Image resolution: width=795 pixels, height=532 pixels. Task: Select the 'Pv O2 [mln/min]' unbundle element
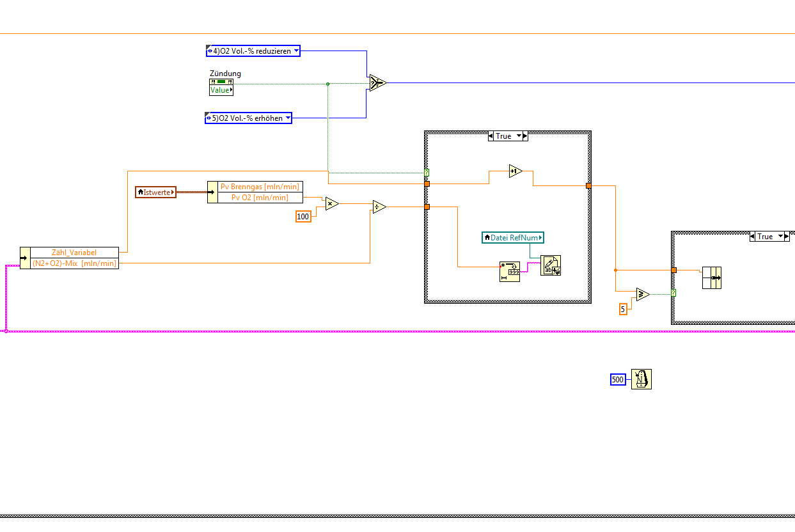click(x=260, y=198)
